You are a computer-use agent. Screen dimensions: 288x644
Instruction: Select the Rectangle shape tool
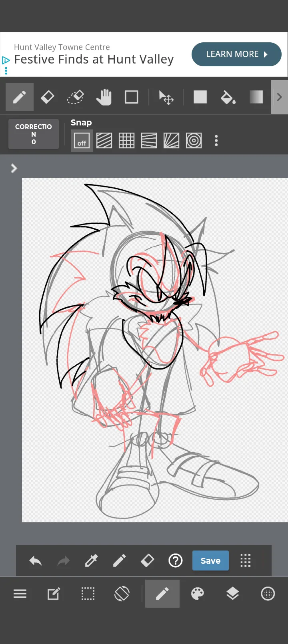click(132, 97)
